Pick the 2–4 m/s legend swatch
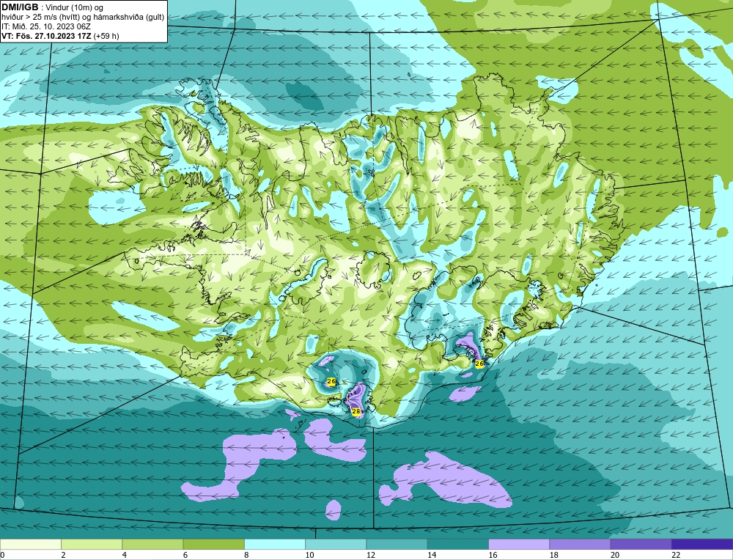The height and width of the screenshot is (560, 733). (x=92, y=544)
